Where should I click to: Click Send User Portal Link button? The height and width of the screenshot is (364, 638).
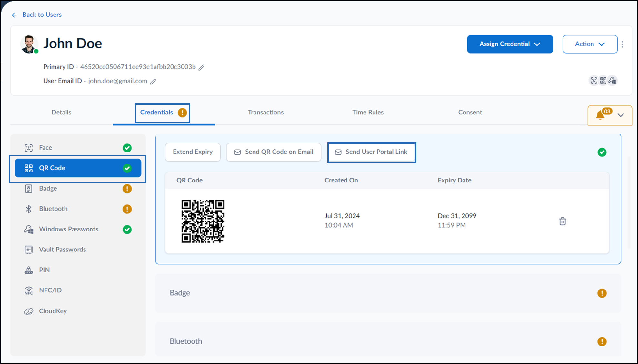pos(372,152)
